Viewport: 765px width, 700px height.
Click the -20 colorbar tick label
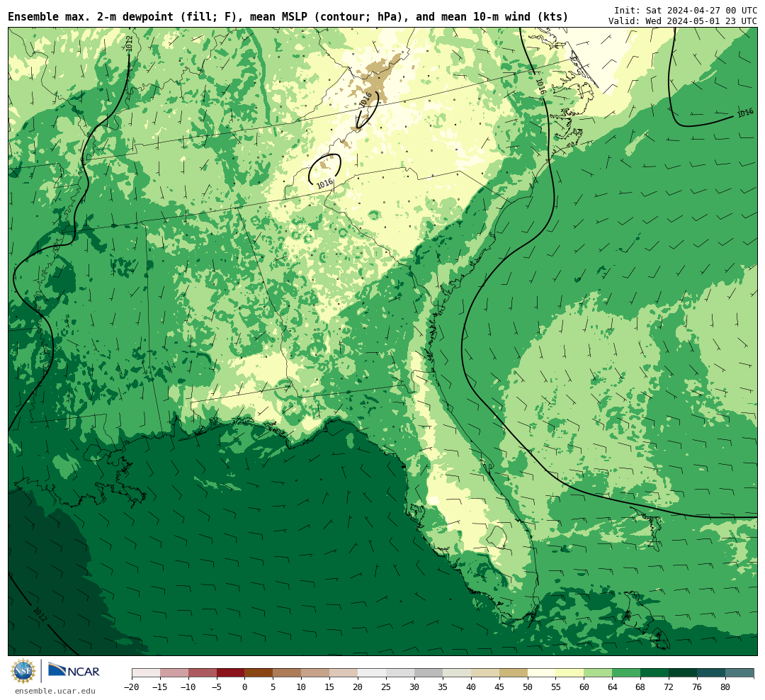(x=132, y=687)
